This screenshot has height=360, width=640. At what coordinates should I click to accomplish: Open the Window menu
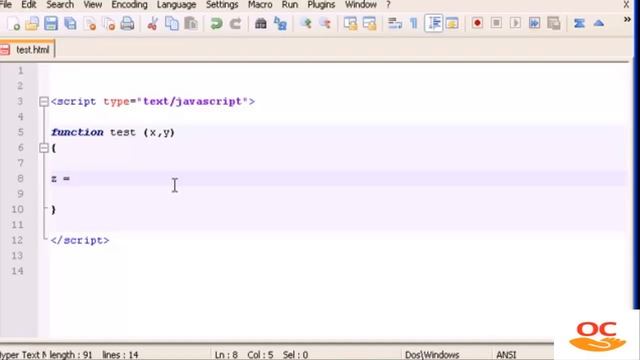click(x=361, y=5)
